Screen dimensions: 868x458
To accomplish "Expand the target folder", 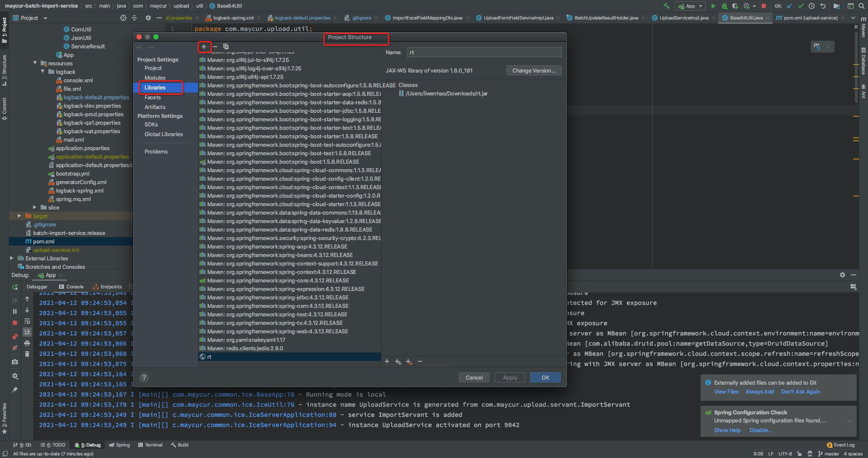I will point(19,216).
